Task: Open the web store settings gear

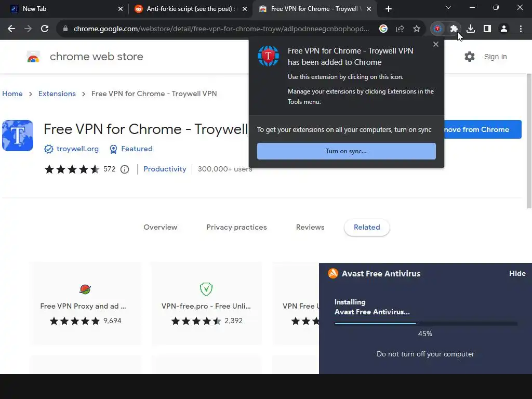Action: coord(470,57)
